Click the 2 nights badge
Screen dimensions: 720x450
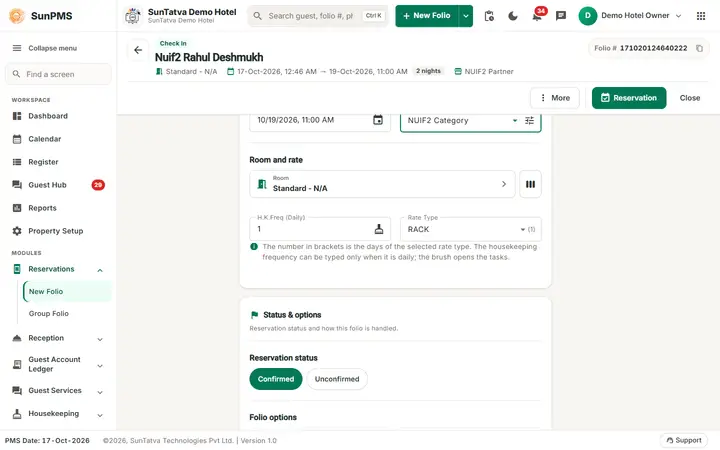(428, 71)
